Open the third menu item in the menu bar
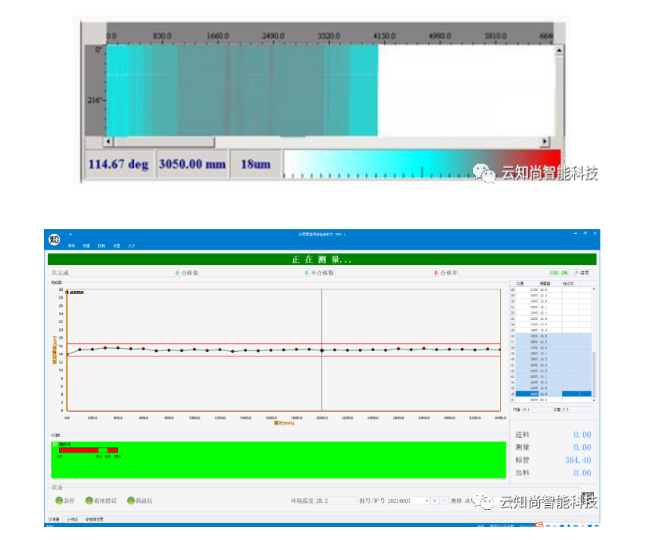 pyautogui.click(x=102, y=245)
